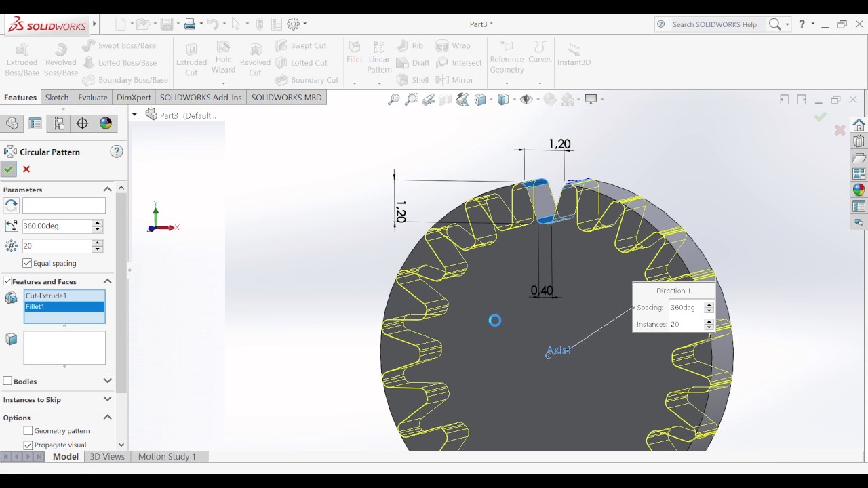Open the Linear Pattern dropdown arrow
This screenshot has width=868, height=488.
click(x=379, y=83)
